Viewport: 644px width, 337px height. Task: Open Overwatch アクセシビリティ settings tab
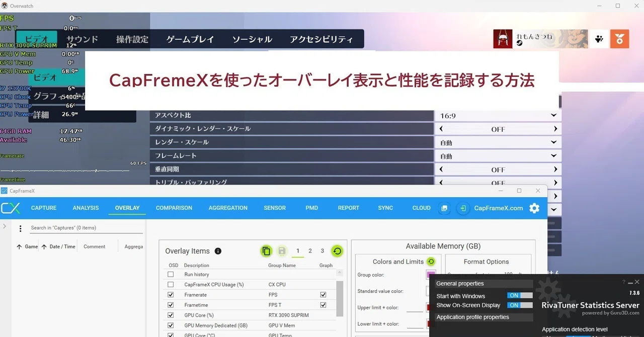pos(321,39)
